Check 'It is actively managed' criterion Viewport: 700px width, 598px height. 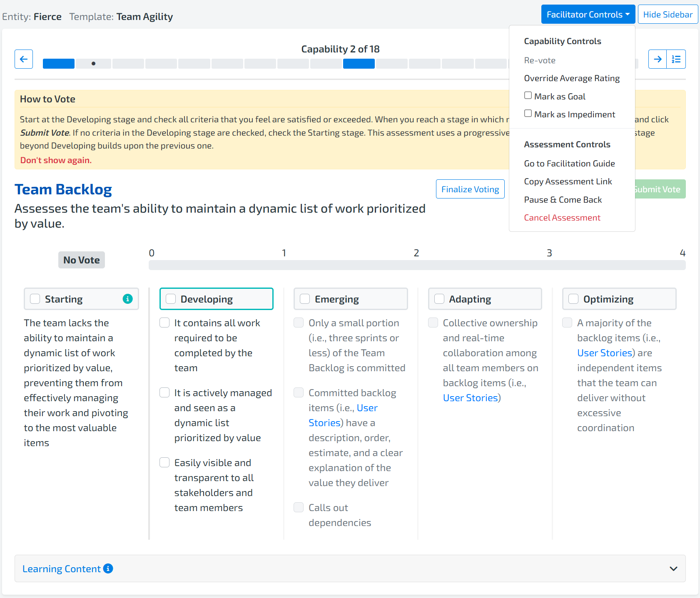coord(164,392)
